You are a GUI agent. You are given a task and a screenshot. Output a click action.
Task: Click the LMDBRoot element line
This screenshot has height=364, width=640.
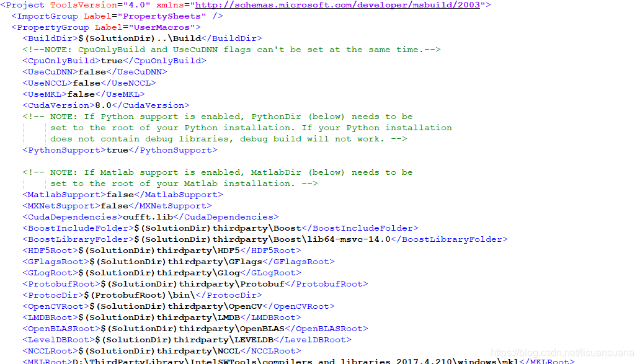tap(162, 317)
